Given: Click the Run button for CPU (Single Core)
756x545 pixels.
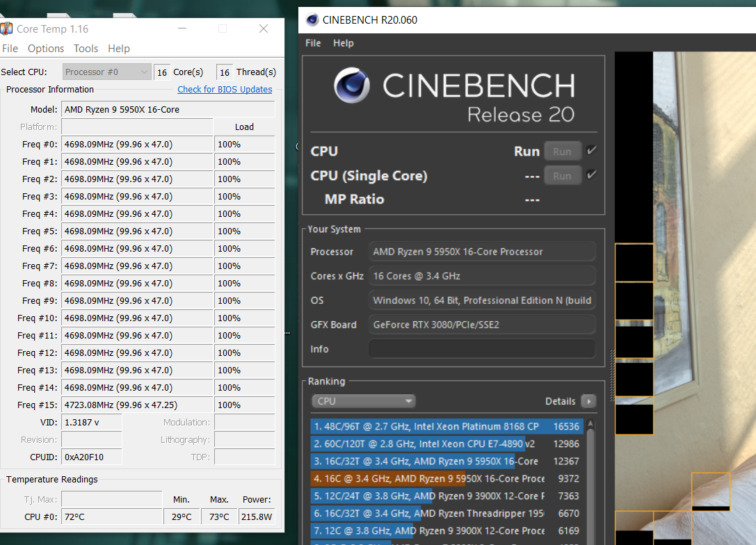Looking at the screenshot, I should (562, 175).
